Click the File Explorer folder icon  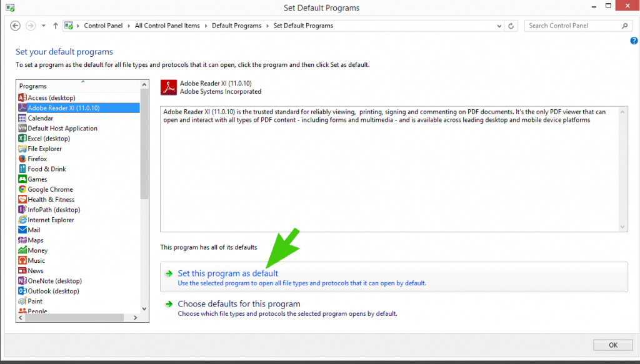click(22, 149)
